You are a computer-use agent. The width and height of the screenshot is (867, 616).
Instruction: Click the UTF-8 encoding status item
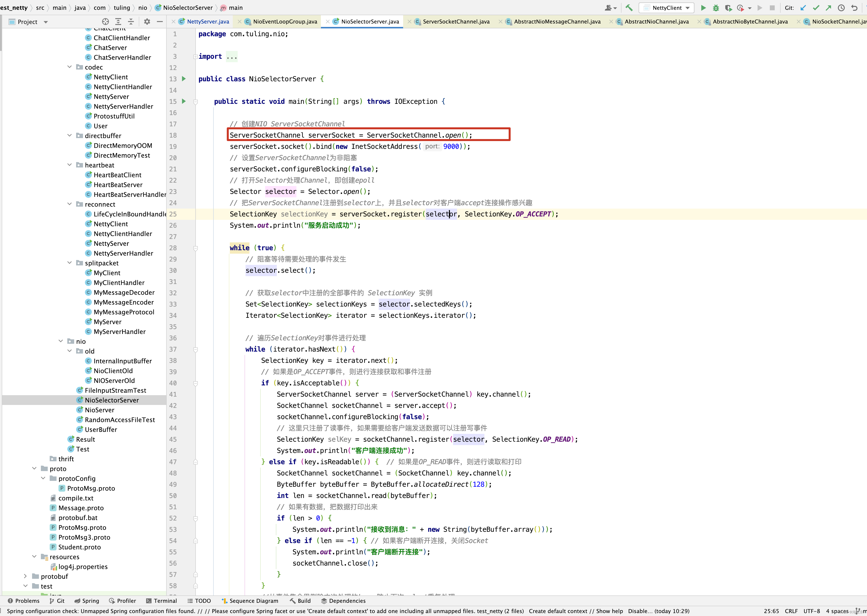click(812, 611)
